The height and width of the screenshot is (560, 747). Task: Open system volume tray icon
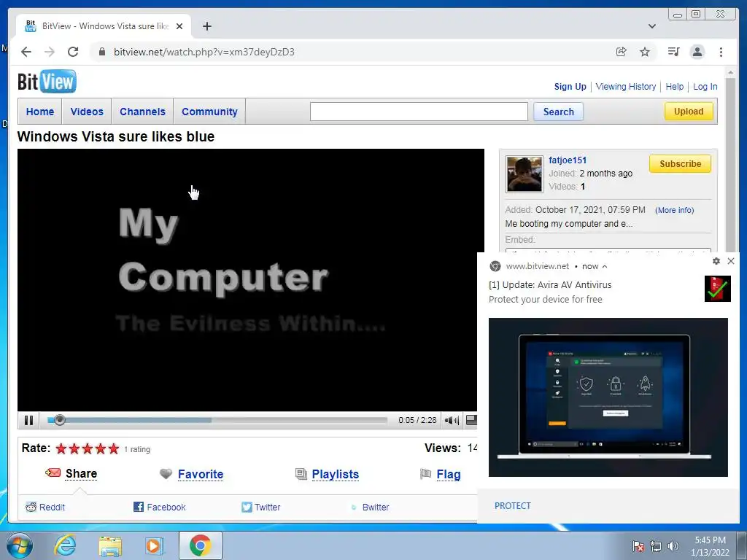click(x=673, y=546)
